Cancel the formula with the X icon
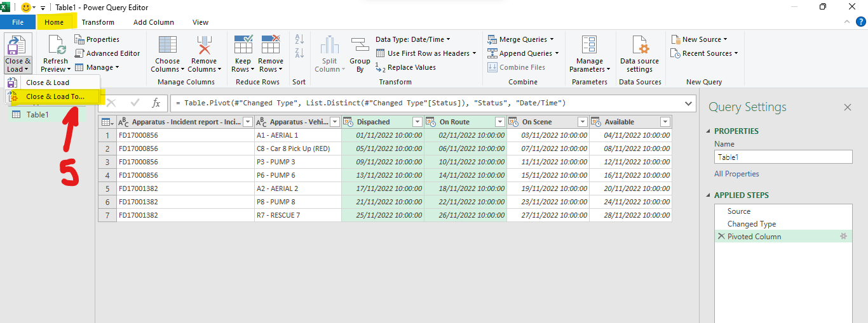This screenshot has width=868, height=323. coord(111,103)
